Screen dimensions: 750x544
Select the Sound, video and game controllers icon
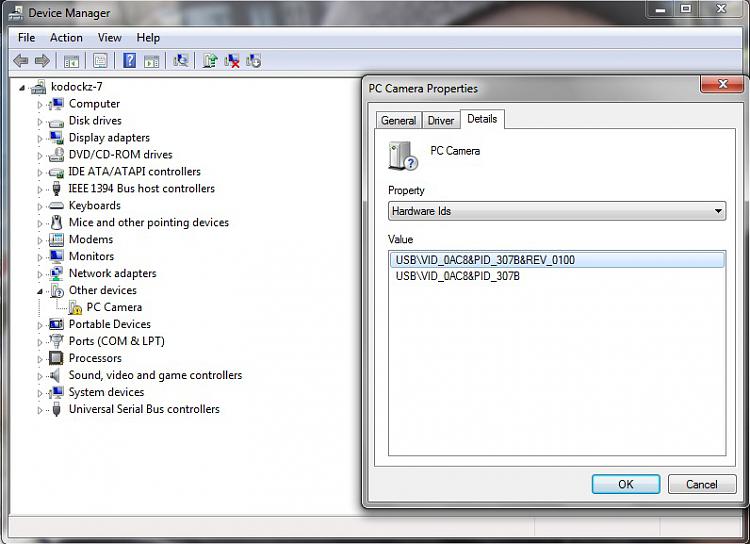pos(56,375)
